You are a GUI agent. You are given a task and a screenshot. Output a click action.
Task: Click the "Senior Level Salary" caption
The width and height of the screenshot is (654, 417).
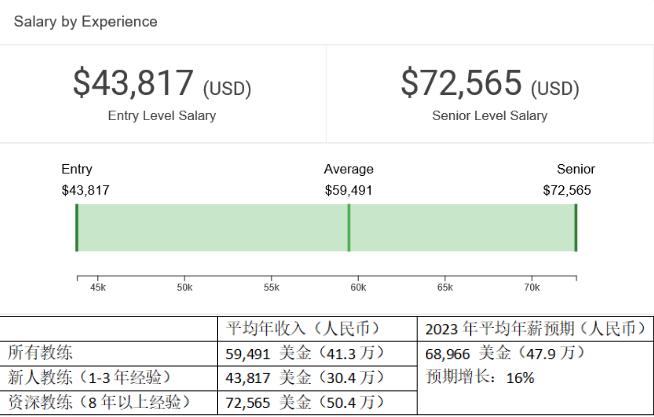tap(489, 115)
